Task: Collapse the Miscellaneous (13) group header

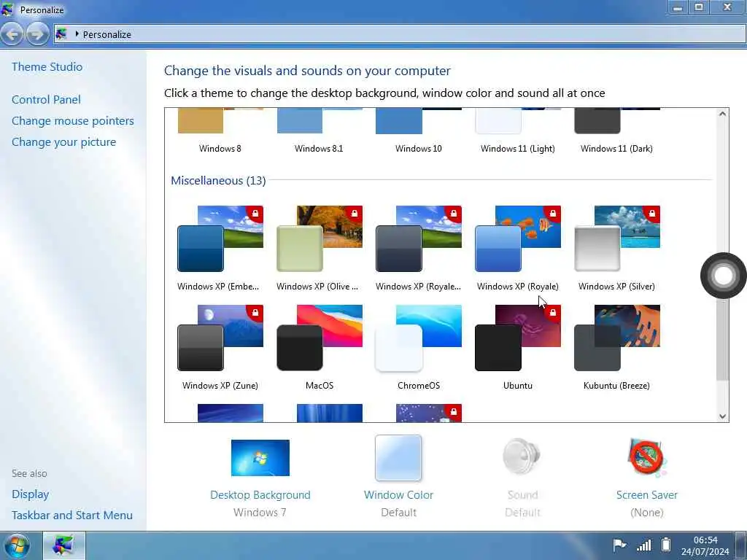Action: [218, 181]
